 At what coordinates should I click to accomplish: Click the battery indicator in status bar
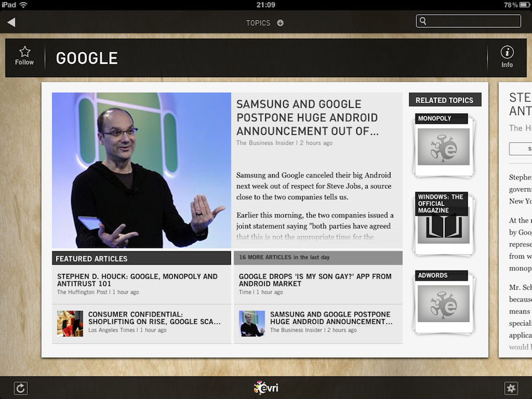525,5
